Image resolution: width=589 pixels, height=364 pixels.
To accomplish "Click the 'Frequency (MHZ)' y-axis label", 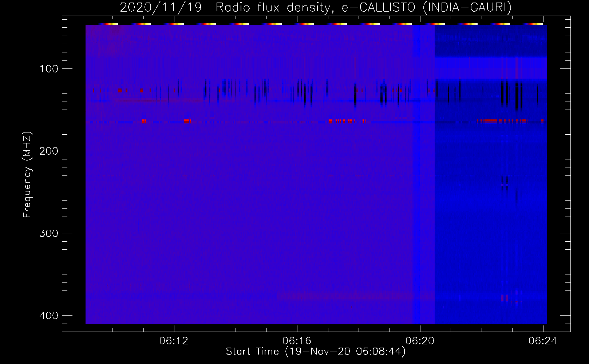I will click(27, 175).
